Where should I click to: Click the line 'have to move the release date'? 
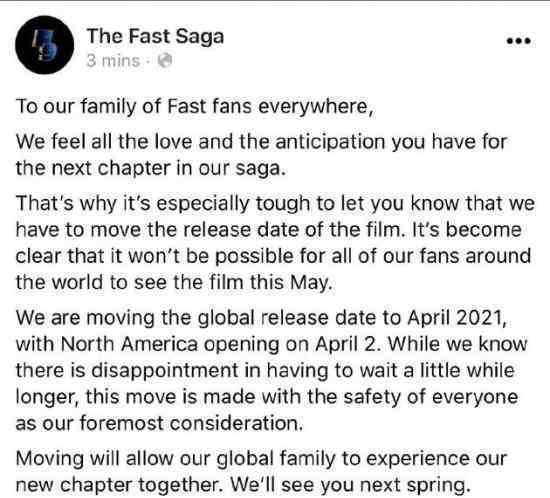click(x=268, y=230)
